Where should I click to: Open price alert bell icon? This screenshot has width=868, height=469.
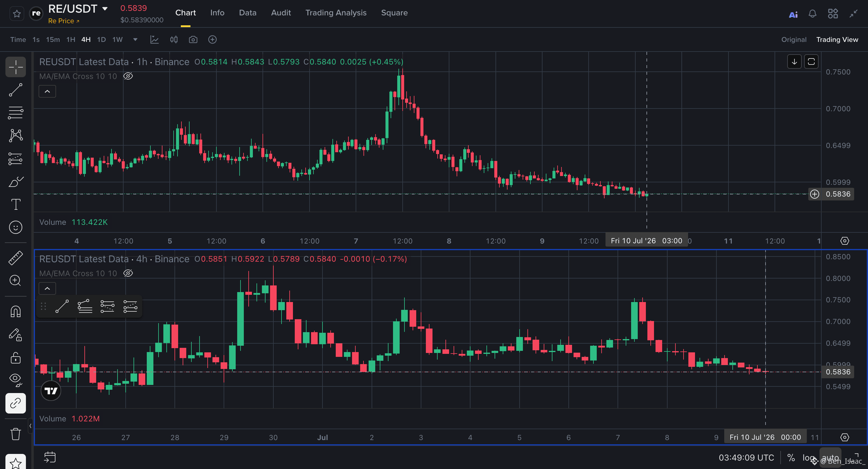813,14
